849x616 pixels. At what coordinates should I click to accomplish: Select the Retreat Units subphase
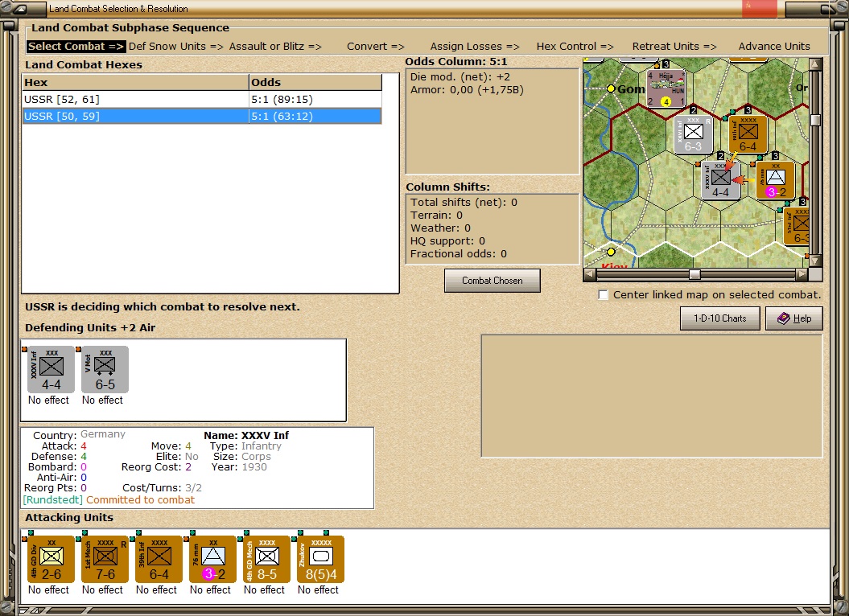pos(674,47)
